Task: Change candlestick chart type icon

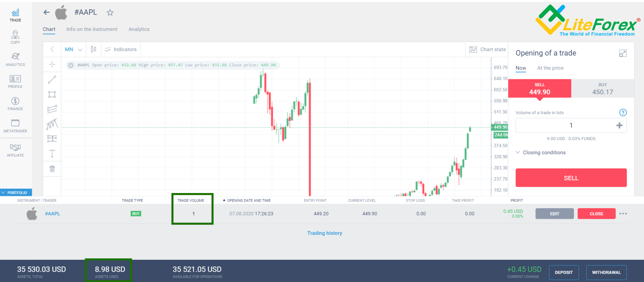Action: click(x=93, y=49)
